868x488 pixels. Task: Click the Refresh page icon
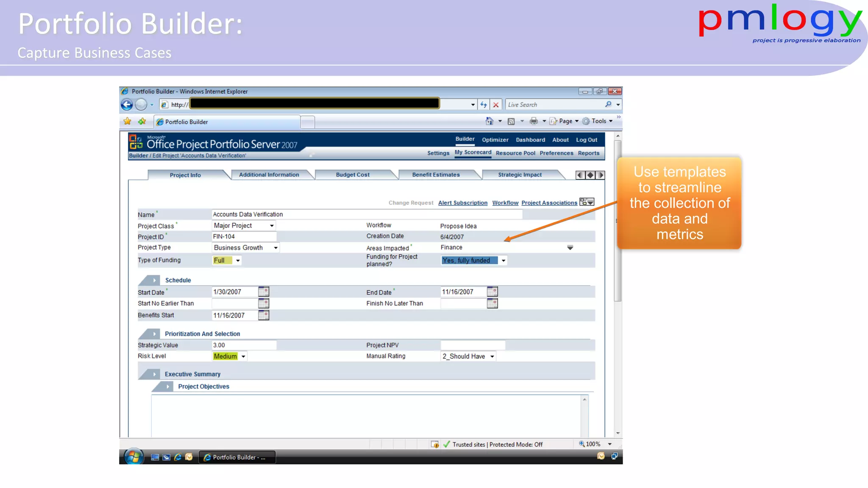[484, 105]
